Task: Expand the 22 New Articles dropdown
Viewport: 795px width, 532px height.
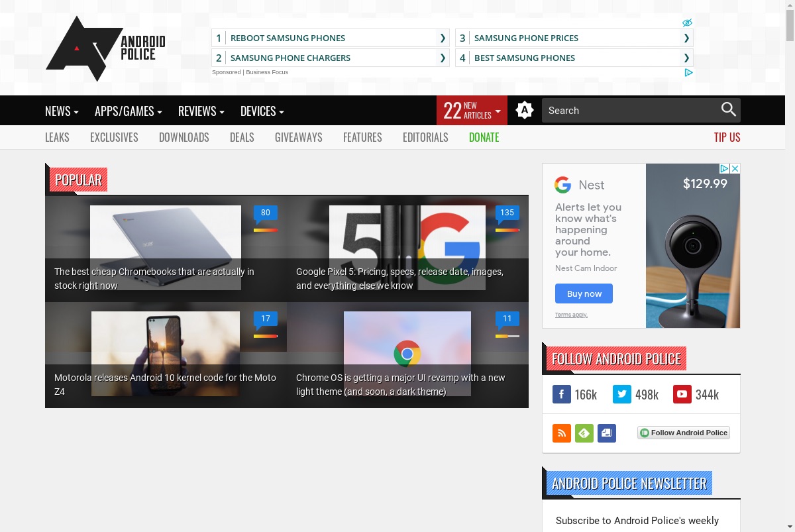Action: (x=472, y=111)
